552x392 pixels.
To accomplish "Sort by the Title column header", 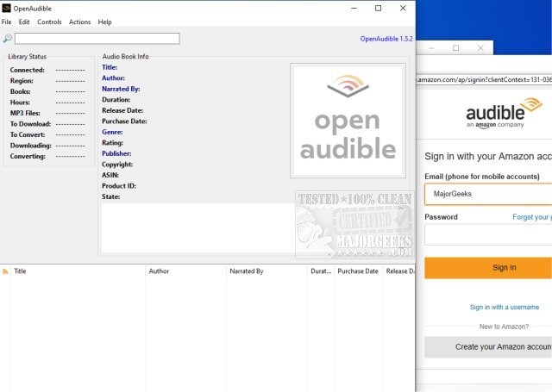I will (x=21, y=271).
